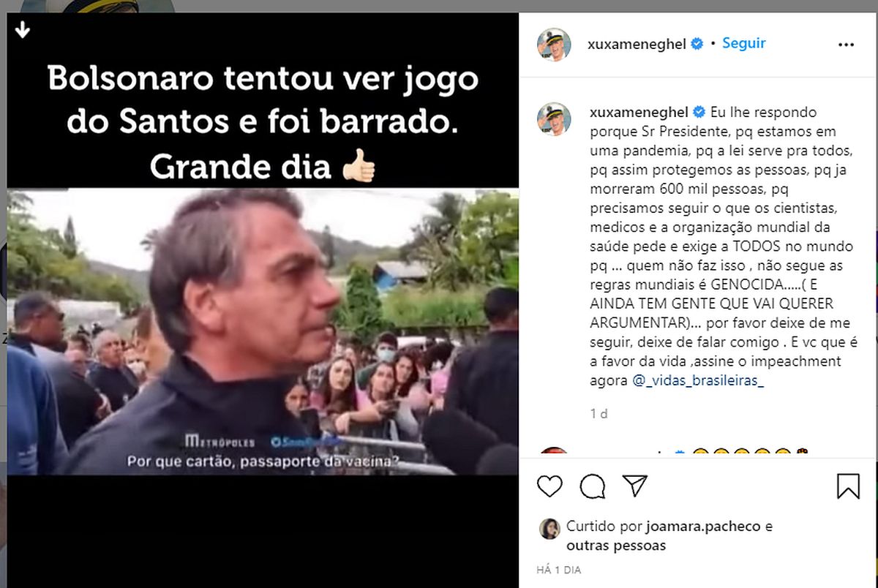Viewport: 878px width, 588px height.
Task: Save the post with the bookmark icon
Action: [x=848, y=486]
